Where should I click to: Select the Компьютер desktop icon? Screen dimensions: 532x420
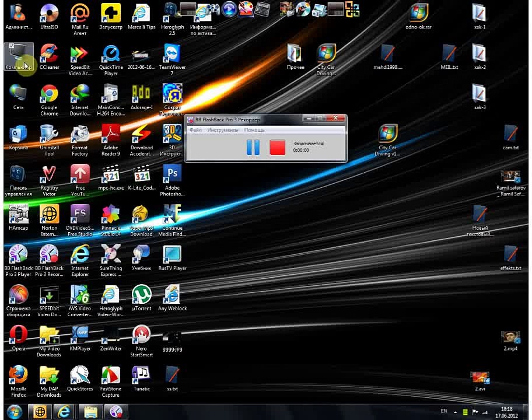click(18, 57)
